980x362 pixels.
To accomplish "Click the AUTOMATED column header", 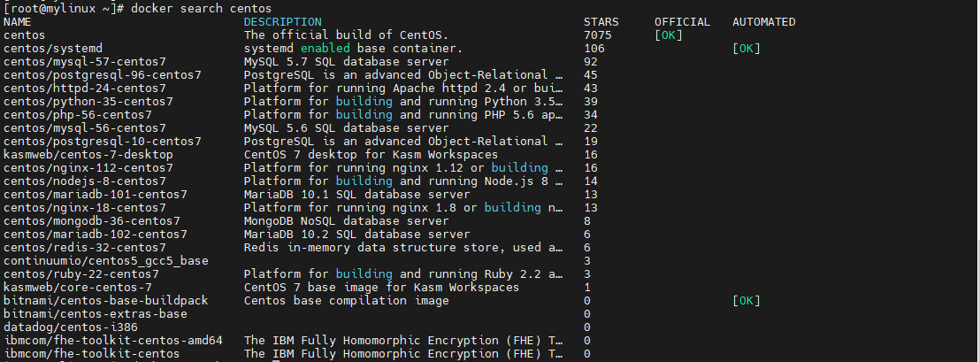I will point(764,21).
